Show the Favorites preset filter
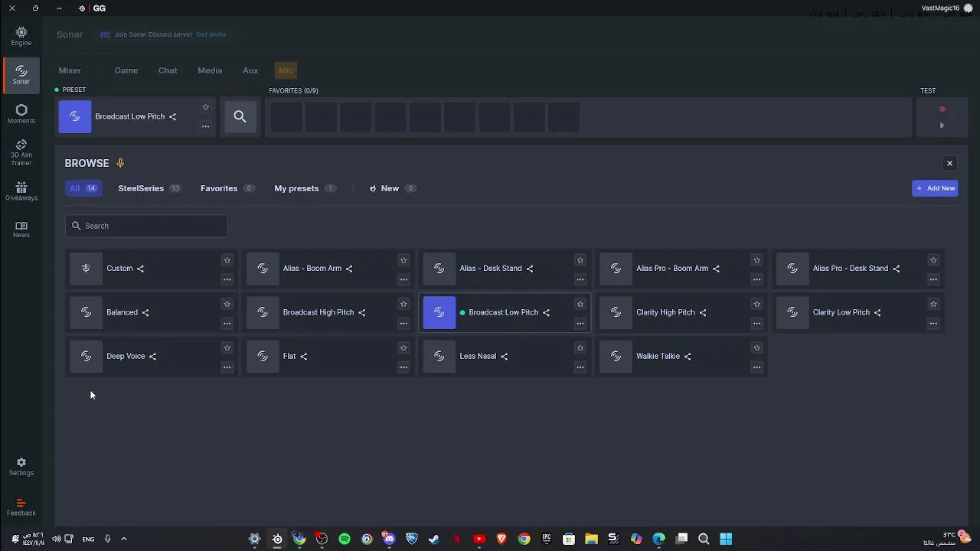 [x=227, y=188]
